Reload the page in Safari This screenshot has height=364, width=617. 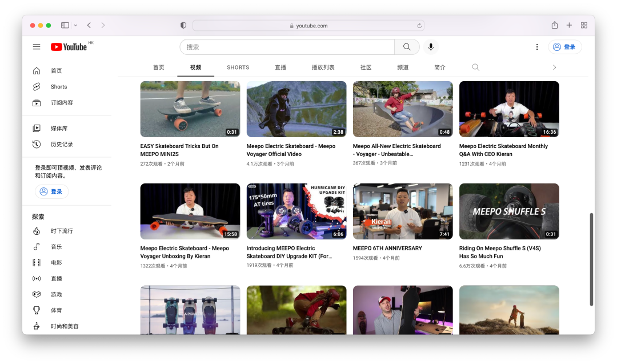point(419,26)
